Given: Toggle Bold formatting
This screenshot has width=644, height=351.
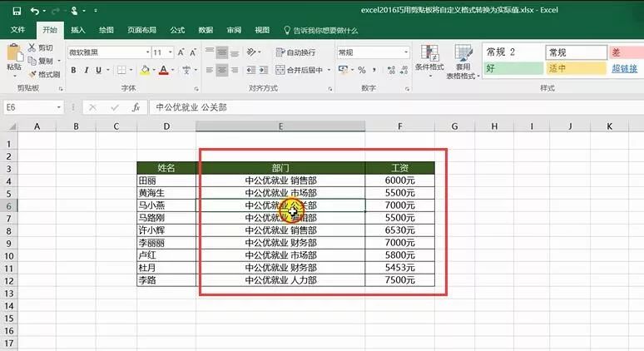Looking at the screenshot, I should click(x=73, y=71).
